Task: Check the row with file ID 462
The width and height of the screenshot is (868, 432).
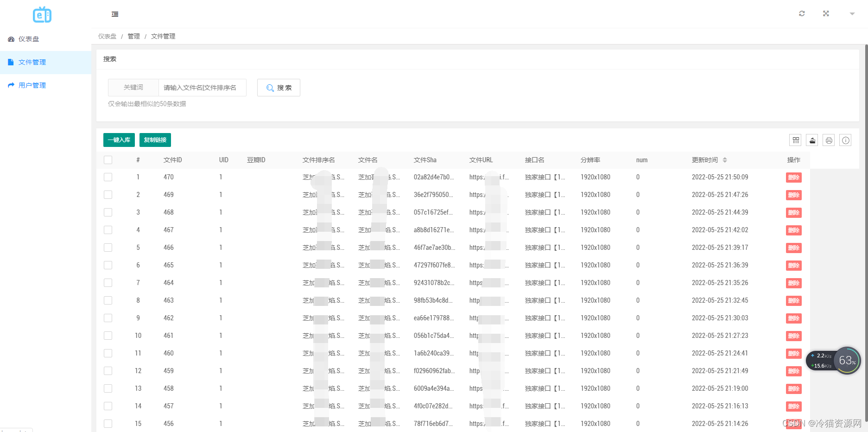Action: pyautogui.click(x=108, y=318)
